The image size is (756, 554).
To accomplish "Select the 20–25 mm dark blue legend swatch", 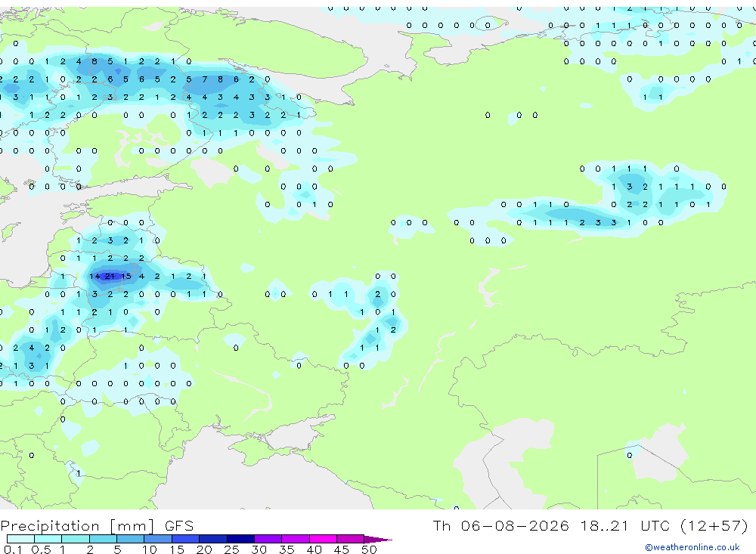I will (x=212, y=539).
